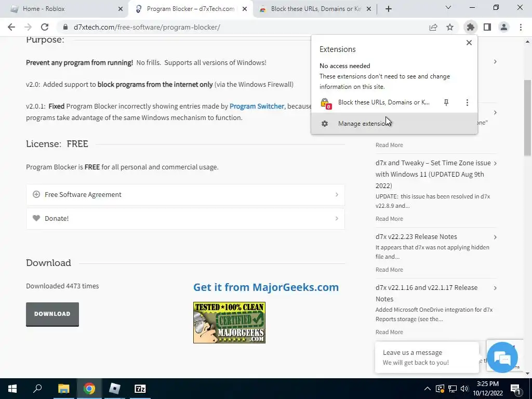Click the browser forward arrow
This screenshot has width=532, height=399.
point(28,27)
